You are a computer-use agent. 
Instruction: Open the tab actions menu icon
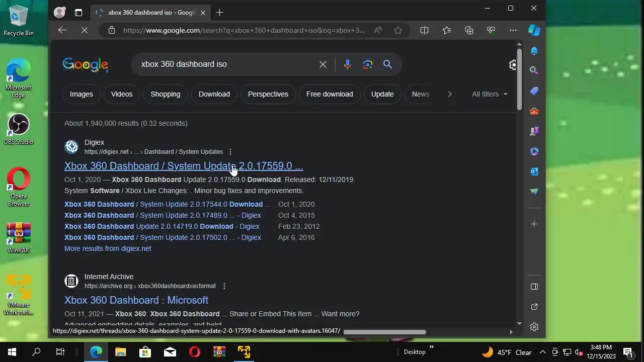click(x=78, y=13)
